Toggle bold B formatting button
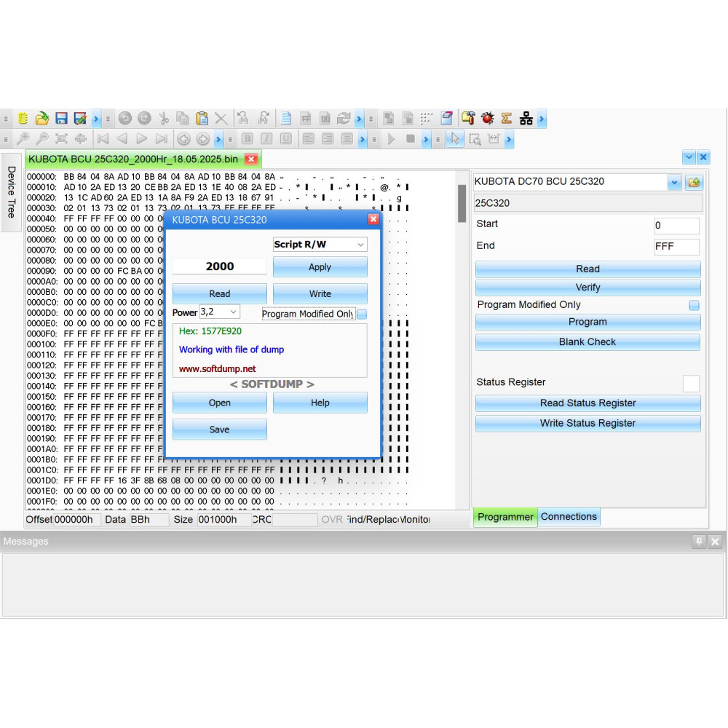Image resolution: width=728 pixels, height=728 pixels. [248, 138]
